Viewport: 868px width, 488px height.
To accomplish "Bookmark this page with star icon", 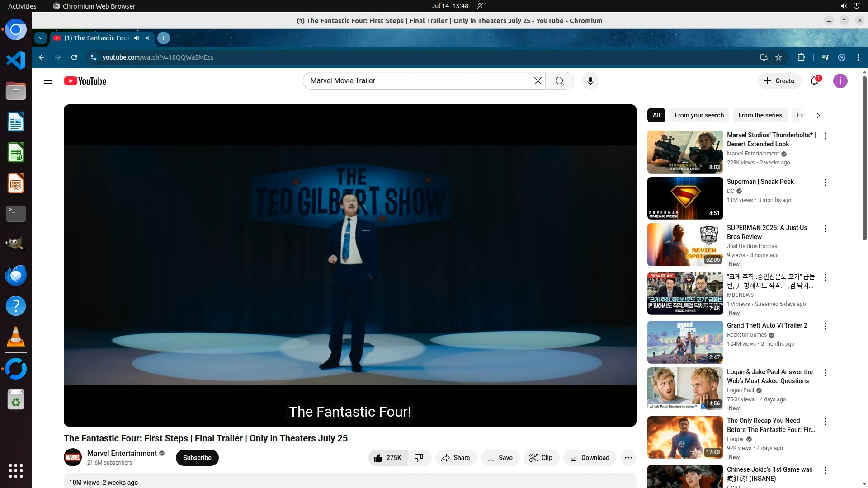I will 778,57.
